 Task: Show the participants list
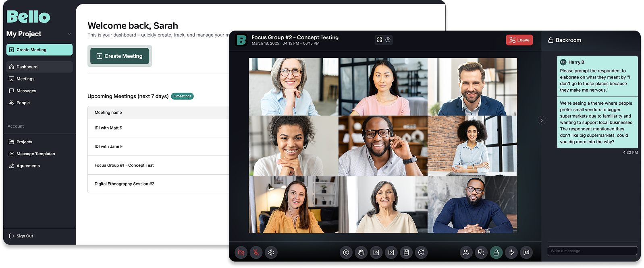click(x=466, y=253)
